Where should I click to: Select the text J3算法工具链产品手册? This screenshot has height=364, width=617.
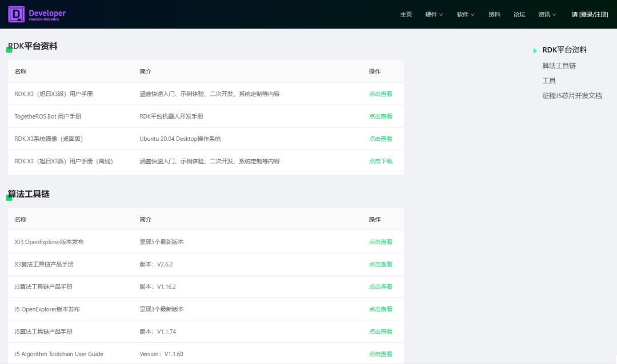point(43,286)
